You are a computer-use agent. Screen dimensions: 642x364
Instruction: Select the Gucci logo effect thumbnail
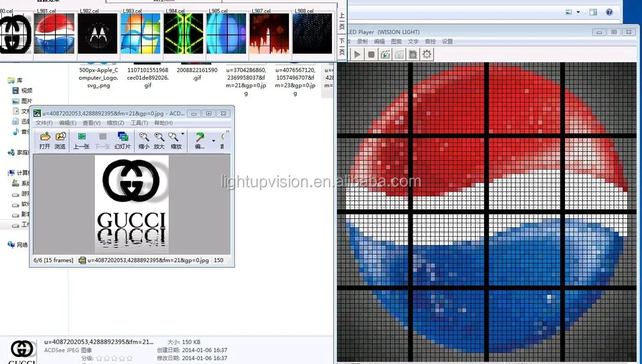click(x=15, y=33)
